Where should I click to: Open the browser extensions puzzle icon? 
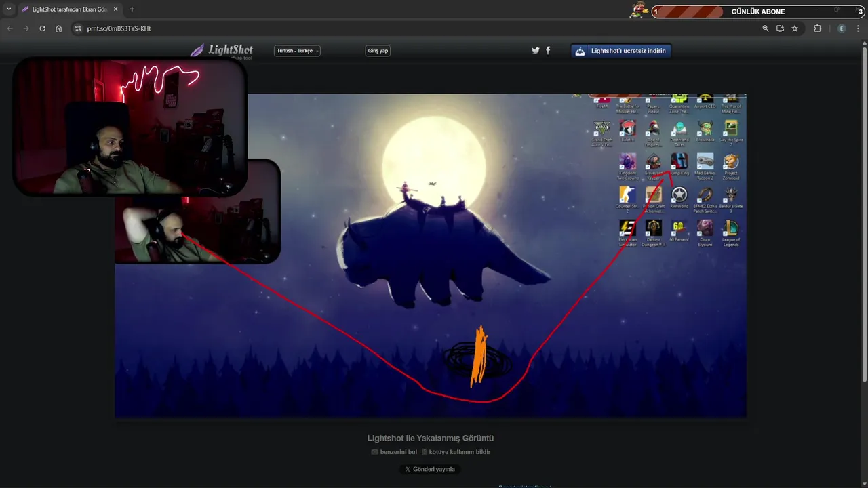coord(817,28)
